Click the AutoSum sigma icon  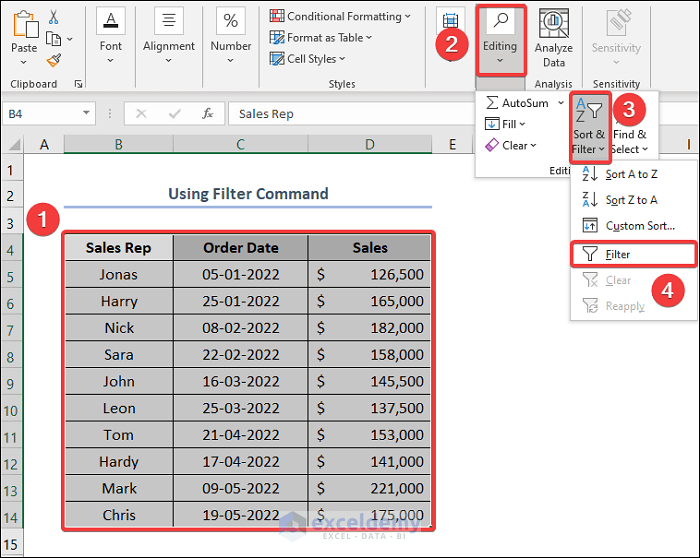pyautogui.click(x=492, y=103)
